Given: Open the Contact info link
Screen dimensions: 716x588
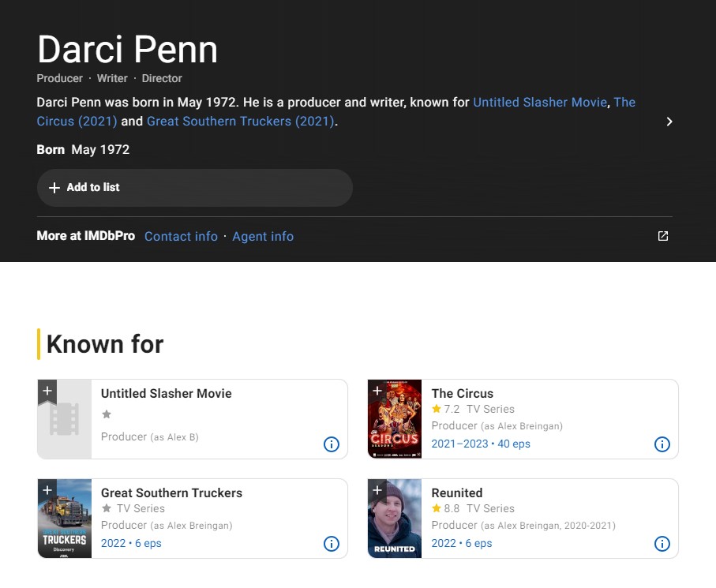Looking at the screenshot, I should coord(181,237).
